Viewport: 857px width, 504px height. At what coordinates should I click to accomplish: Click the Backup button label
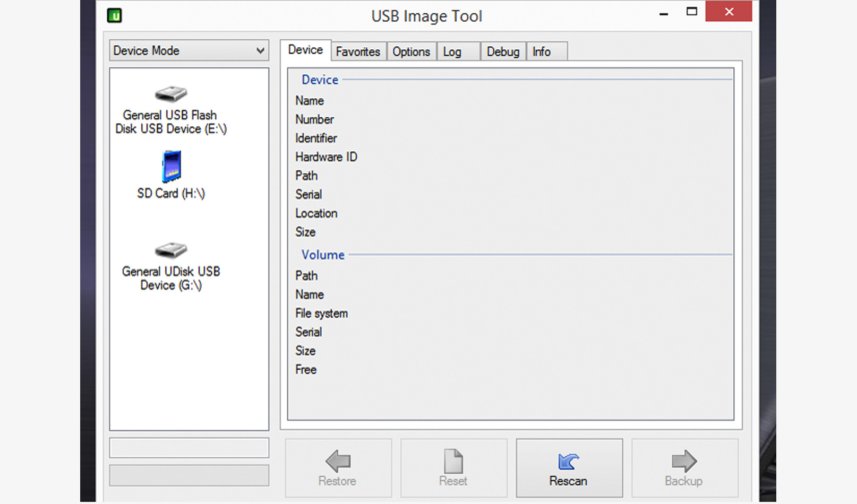click(684, 481)
